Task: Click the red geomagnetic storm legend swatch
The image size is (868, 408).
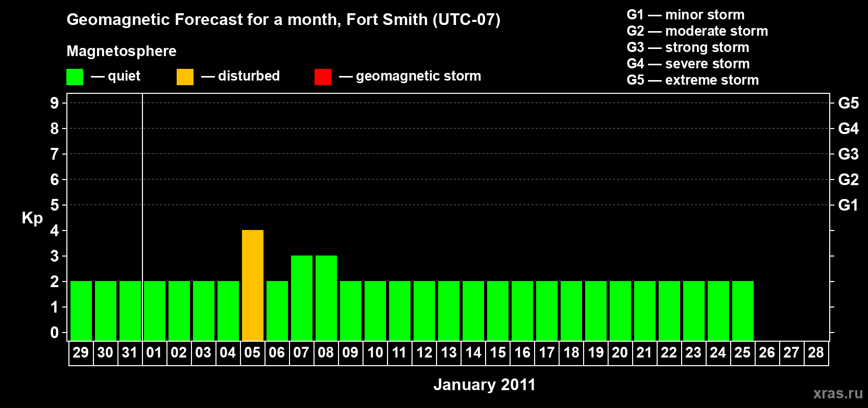Action: pyautogui.click(x=323, y=77)
